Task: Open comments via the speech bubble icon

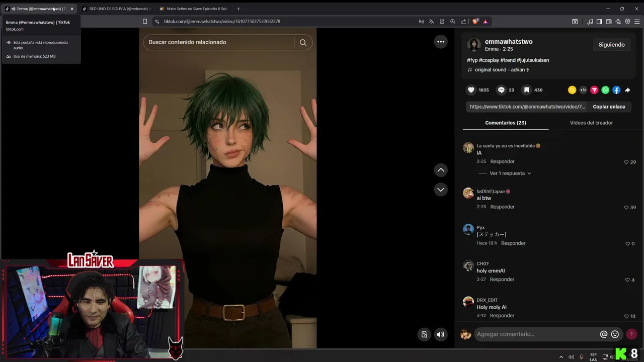Action: click(x=501, y=90)
